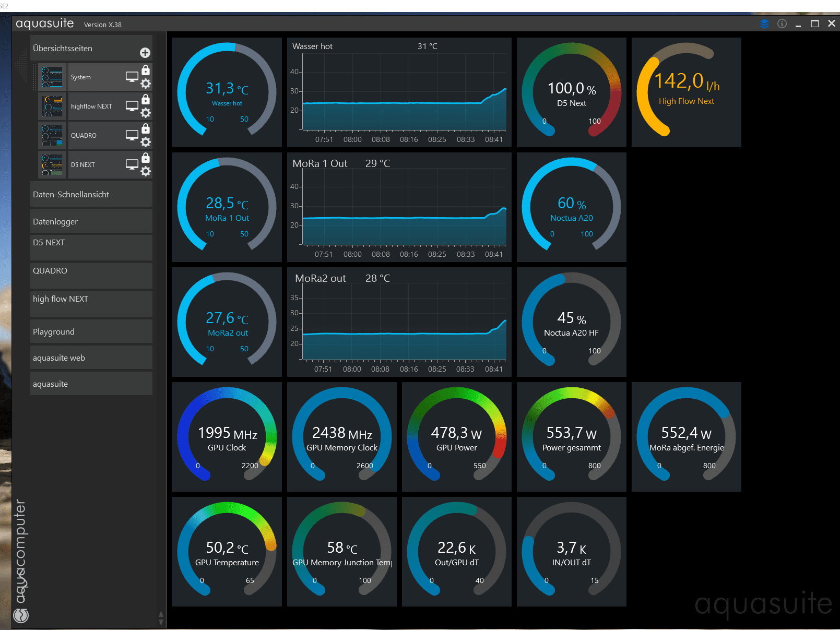Click the GPU Memory Clock gauge
Screen dimensions: 840x630
click(342, 437)
